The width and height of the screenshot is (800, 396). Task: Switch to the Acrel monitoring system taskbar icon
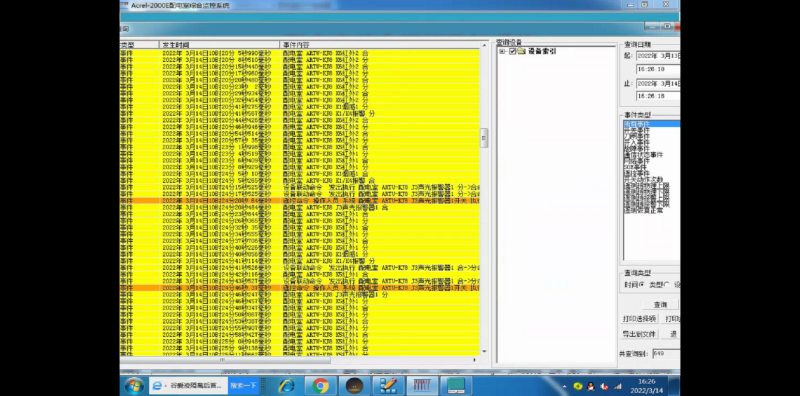[x=422, y=386]
